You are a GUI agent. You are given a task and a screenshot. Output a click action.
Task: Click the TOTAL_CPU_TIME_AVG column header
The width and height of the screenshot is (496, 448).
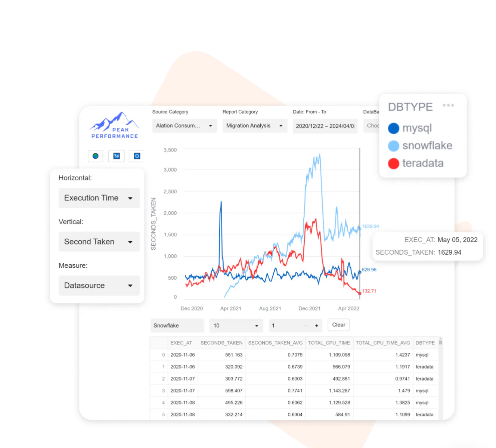383,343
